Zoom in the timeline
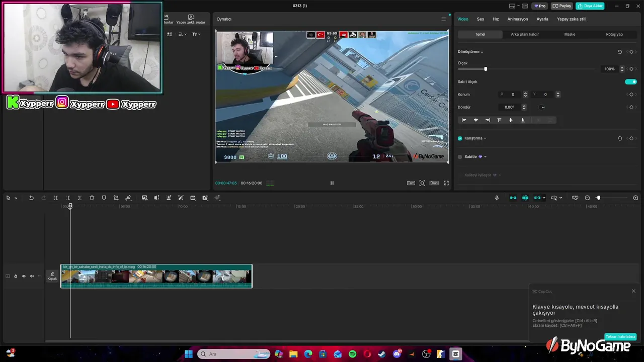644x362 pixels. (635, 198)
